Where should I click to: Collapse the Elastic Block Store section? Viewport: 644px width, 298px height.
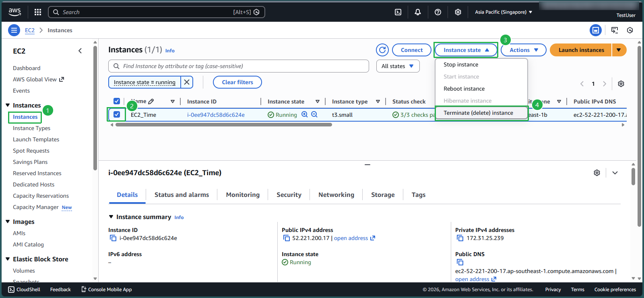click(x=8, y=259)
